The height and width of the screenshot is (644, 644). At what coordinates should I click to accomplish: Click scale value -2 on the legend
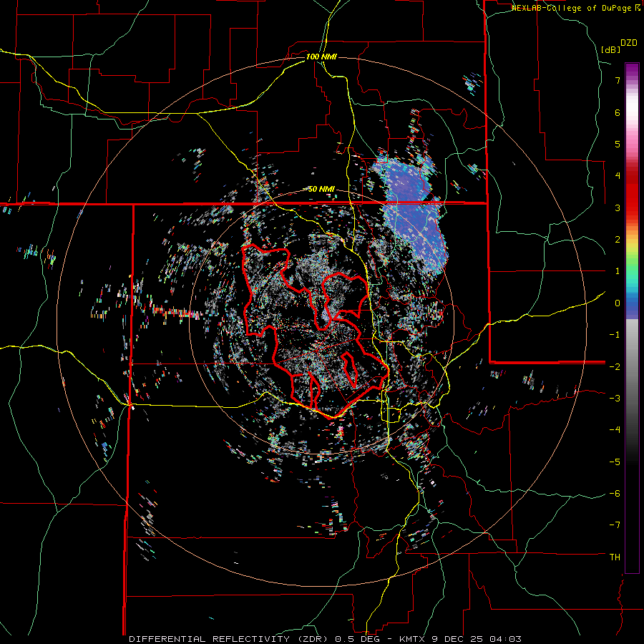coord(615,366)
